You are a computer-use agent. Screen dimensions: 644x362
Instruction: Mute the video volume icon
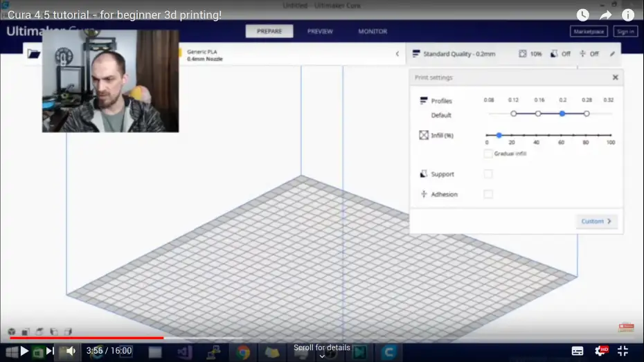pyautogui.click(x=71, y=351)
